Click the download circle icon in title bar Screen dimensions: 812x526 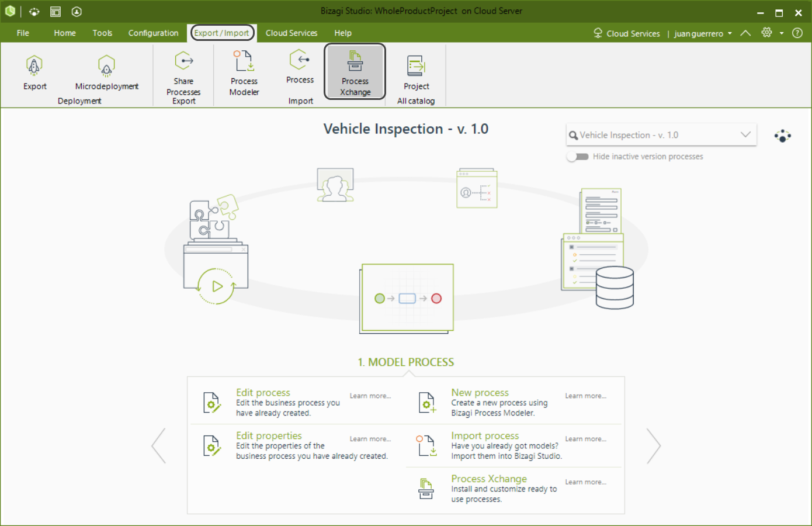[77, 12]
